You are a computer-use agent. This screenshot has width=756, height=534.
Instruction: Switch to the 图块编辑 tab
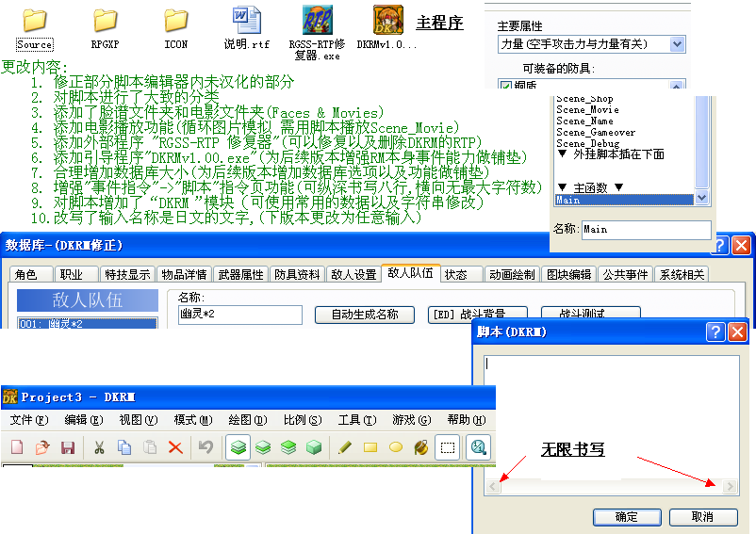[x=569, y=274]
